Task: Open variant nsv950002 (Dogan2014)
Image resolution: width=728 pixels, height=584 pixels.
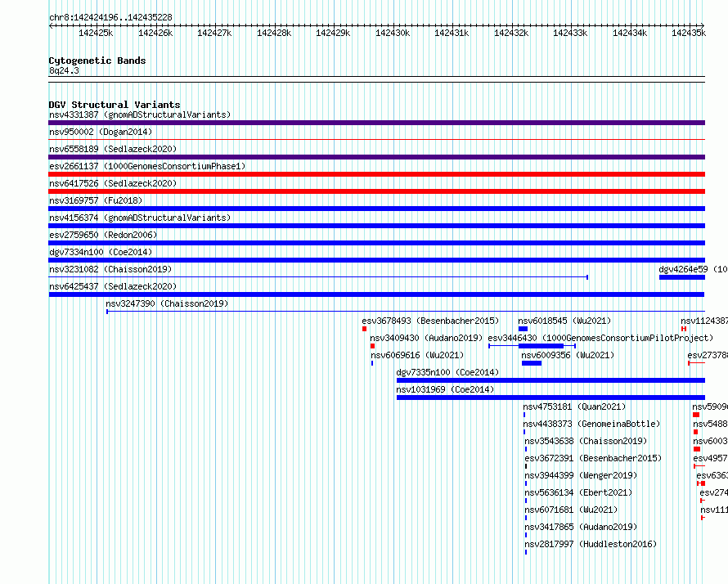Action: (101, 132)
